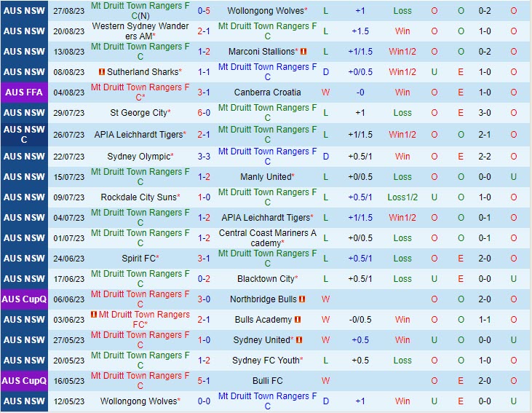Click Mt Druitt Town Rangers FC on 04/08/23
This screenshot has height=413, width=532.
pyautogui.click(x=140, y=93)
